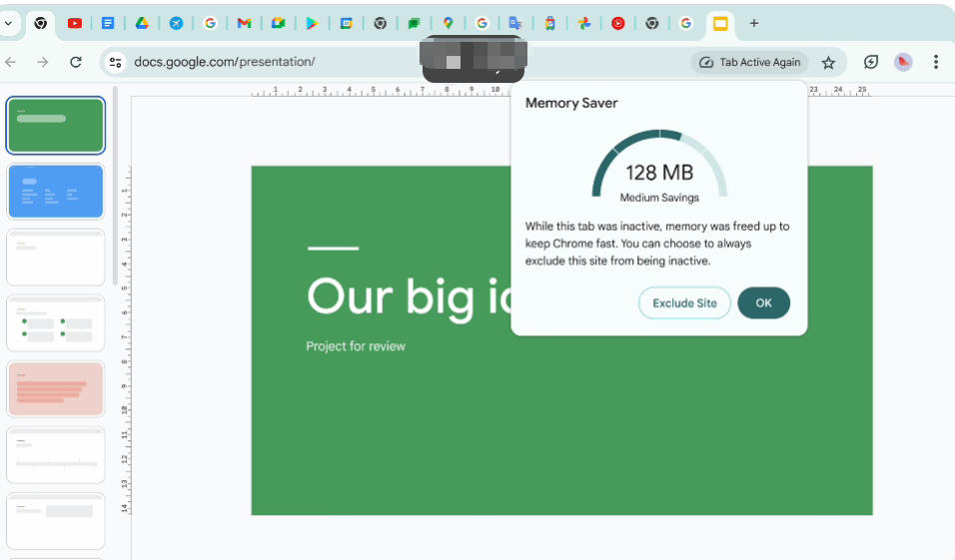This screenshot has width=955, height=560.
Task: Switch to the Google Meet tab
Action: pyautogui.click(x=278, y=23)
